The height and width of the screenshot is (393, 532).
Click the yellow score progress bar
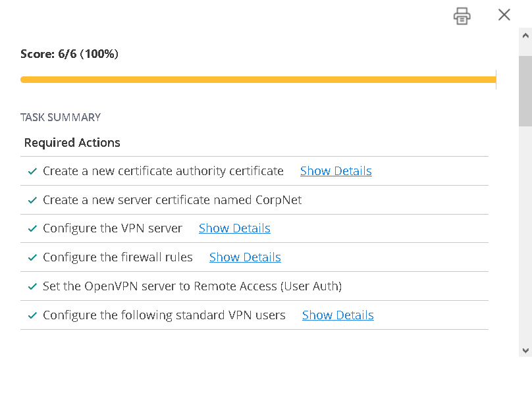257,80
